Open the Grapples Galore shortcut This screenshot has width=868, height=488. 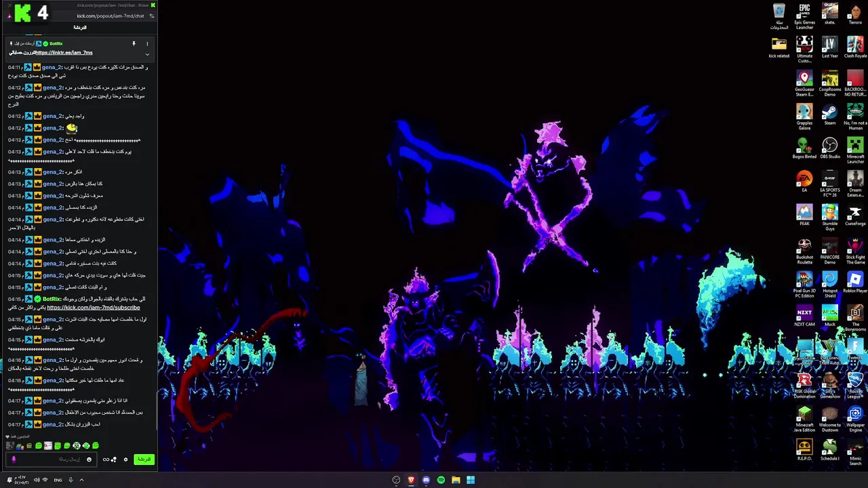pyautogui.click(x=804, y=117)
